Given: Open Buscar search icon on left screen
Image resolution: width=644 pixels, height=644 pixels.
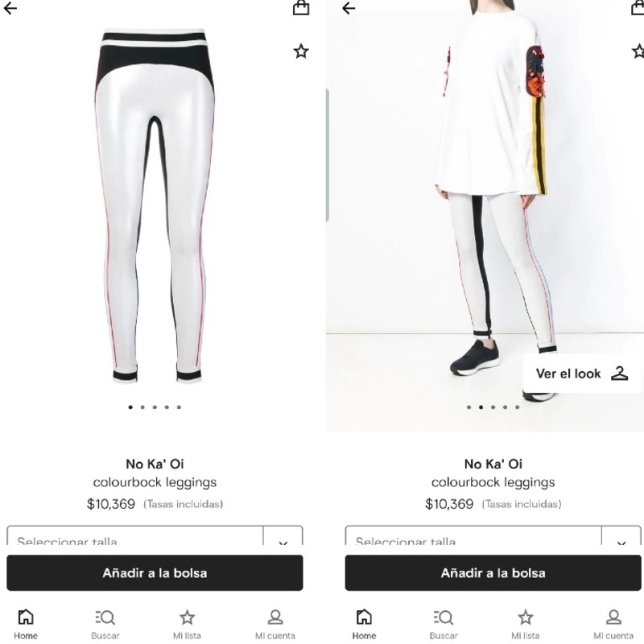Looking at the screenshot, I should [x=105, y=617].
